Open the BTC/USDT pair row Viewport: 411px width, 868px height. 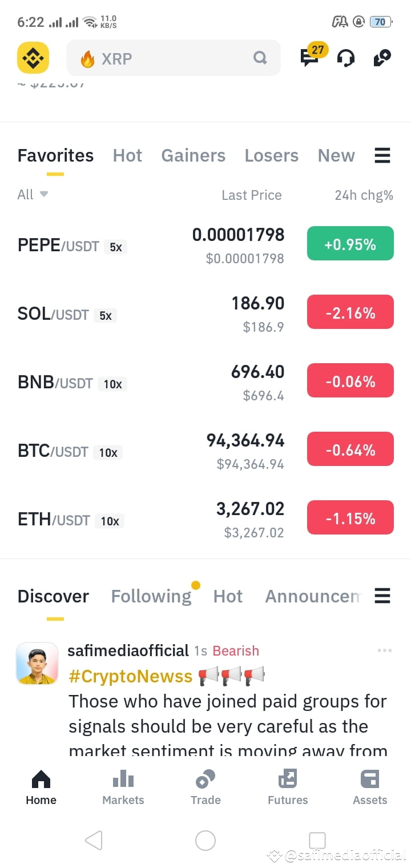(205, 451)
